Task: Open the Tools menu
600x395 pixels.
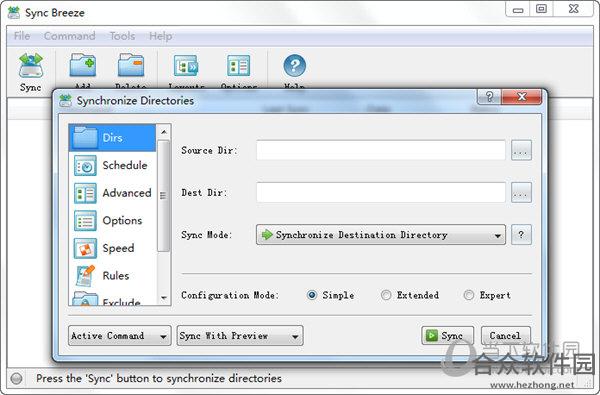Action: click(122, 36)
